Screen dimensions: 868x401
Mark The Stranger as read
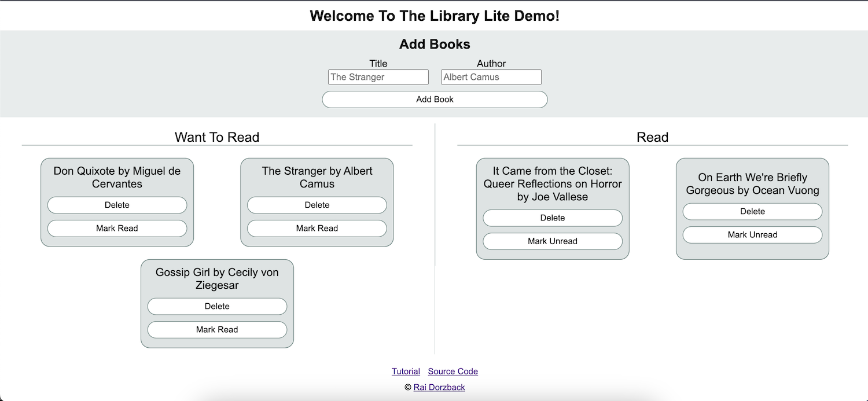tap(317, 228)
